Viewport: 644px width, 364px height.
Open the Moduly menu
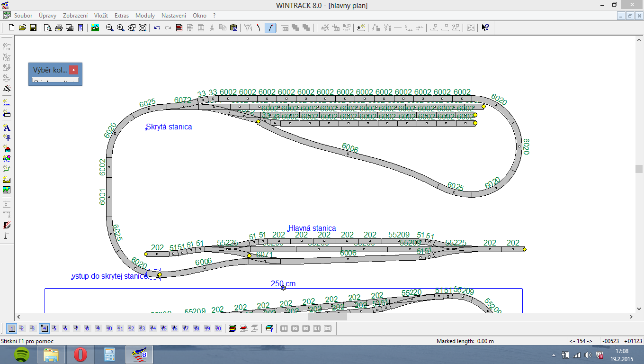pyautogui.click(x=145, y=16)
